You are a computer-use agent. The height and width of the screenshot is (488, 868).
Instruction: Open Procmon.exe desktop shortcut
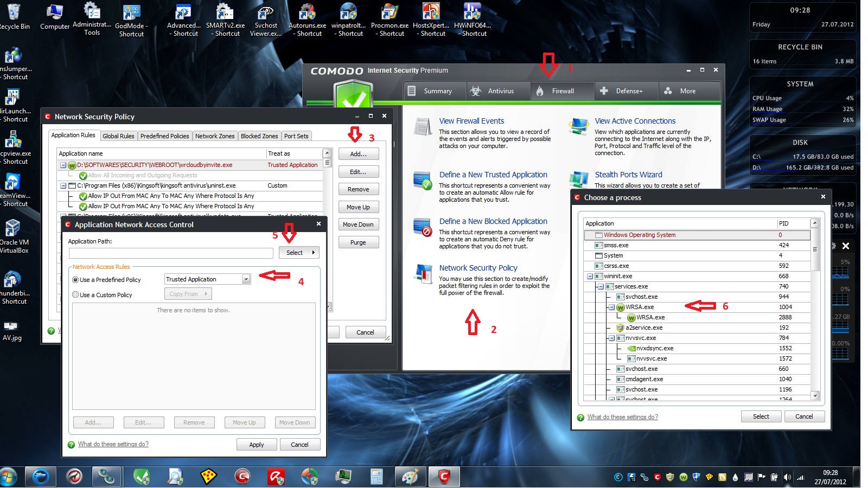click(390, 12)
